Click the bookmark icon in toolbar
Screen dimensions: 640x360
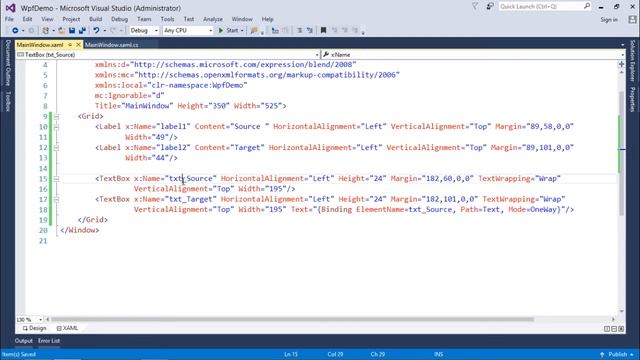click(323, 31)
